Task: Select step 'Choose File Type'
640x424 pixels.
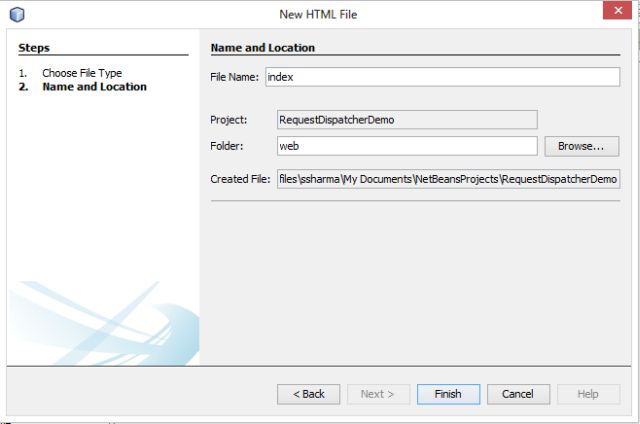Action: (82, 73)
